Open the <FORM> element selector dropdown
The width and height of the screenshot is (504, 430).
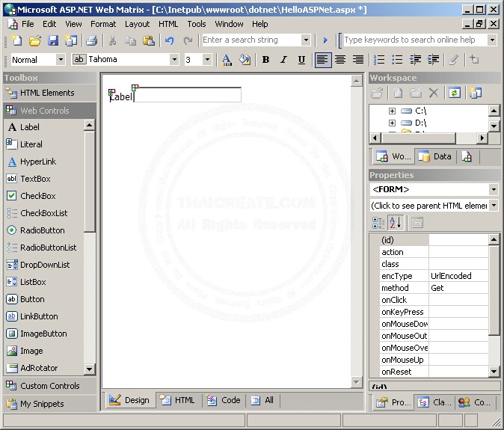coord(494,189)
